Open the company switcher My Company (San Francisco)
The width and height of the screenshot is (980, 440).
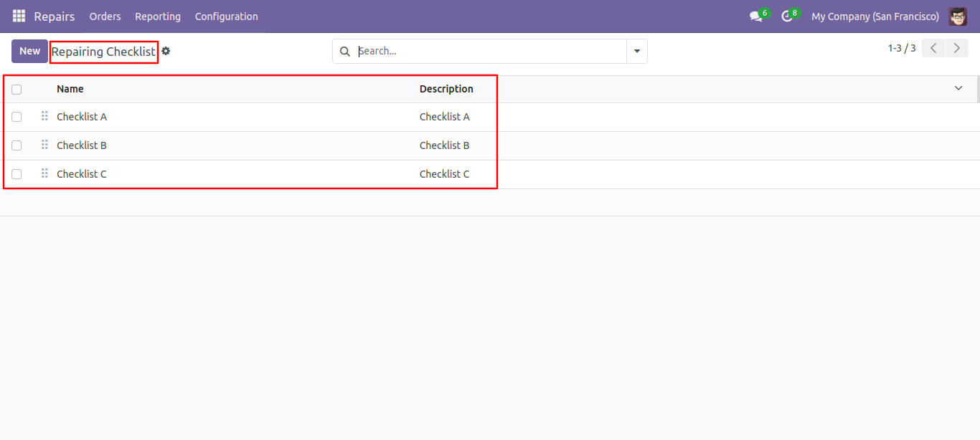pos(875,16)
